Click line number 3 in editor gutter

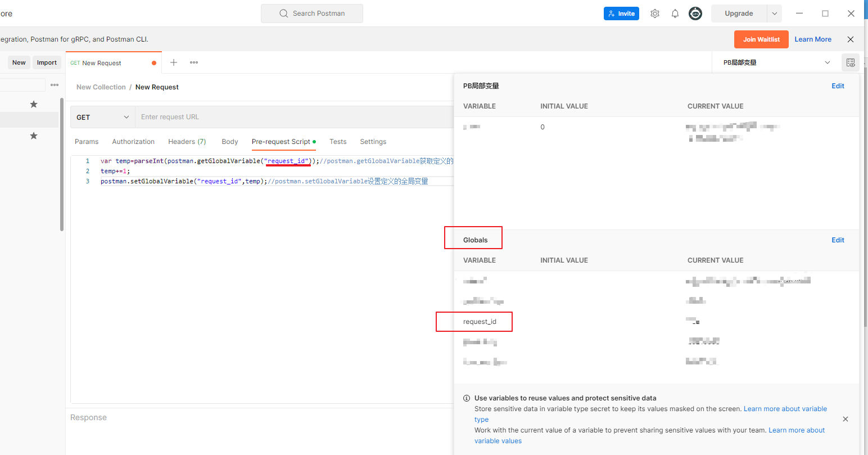pos(87,181)
